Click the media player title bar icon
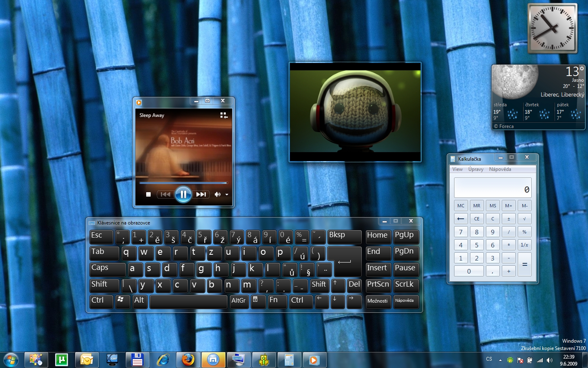Image resolution: width=588 pixels, height=368 pixels. 139,103
